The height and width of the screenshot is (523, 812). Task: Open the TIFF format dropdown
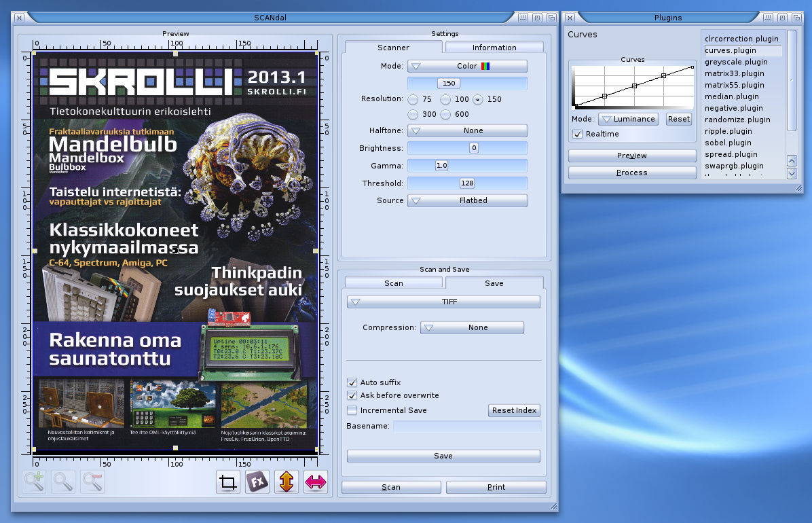coord(443,302)
